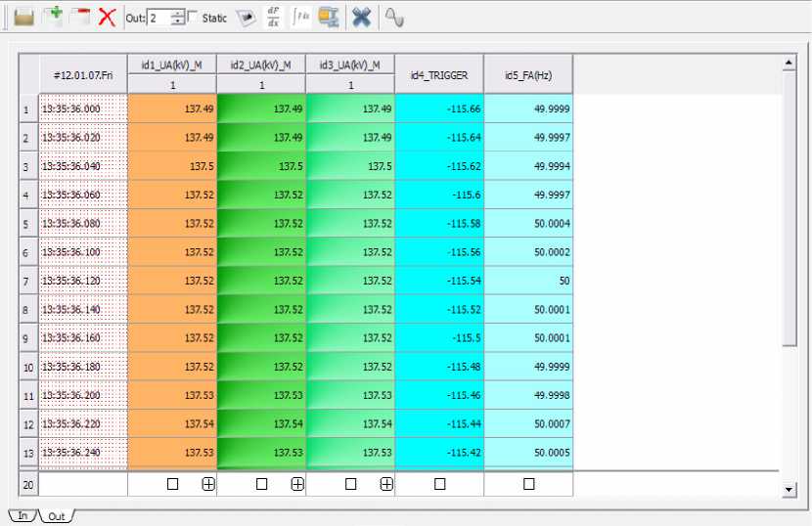Image resolution: width=812 pixels, height=526 pixels.
Task: Toggle checkbox under id4_TRIGGER column
Action: click(x=439, y=484)
